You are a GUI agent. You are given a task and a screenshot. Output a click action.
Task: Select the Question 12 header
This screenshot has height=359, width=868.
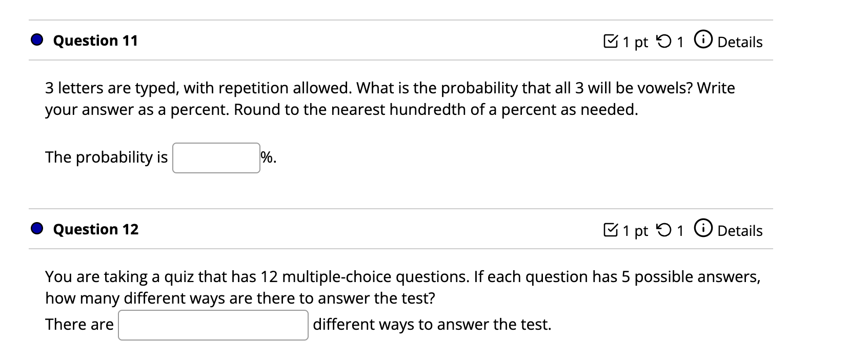click(x=95, y=230)
